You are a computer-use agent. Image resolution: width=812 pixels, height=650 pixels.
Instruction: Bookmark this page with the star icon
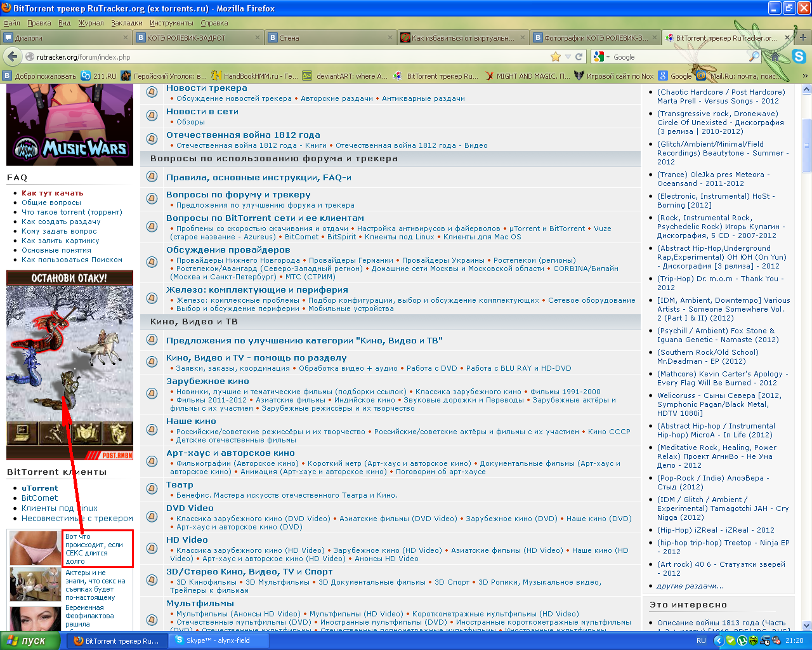(556, 56)
